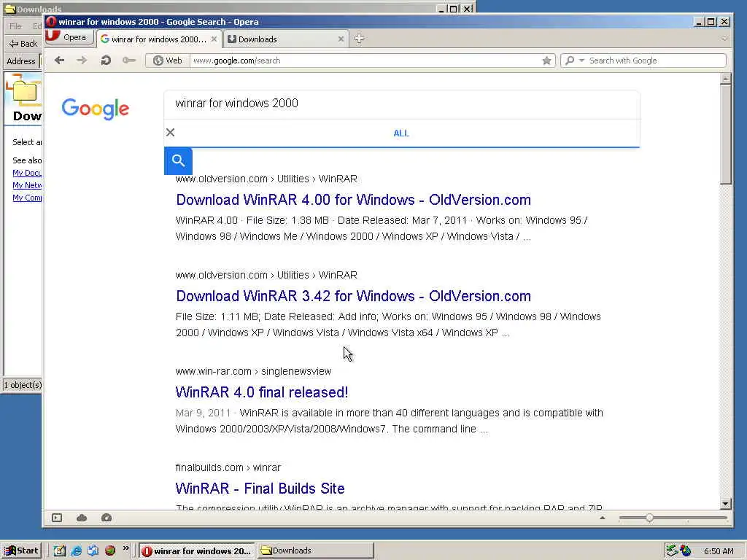Click the Google logo
The height and width of the screenshot is (560, 747).
tap(96, 109)
